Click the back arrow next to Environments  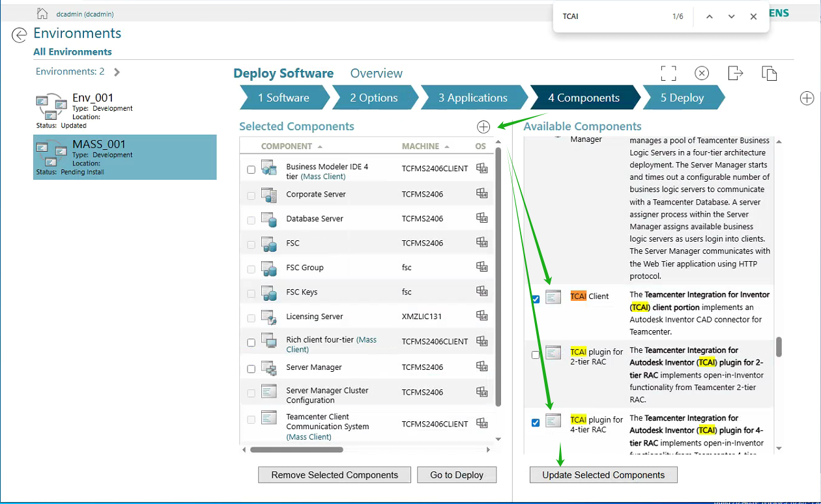tap(20, 35)
